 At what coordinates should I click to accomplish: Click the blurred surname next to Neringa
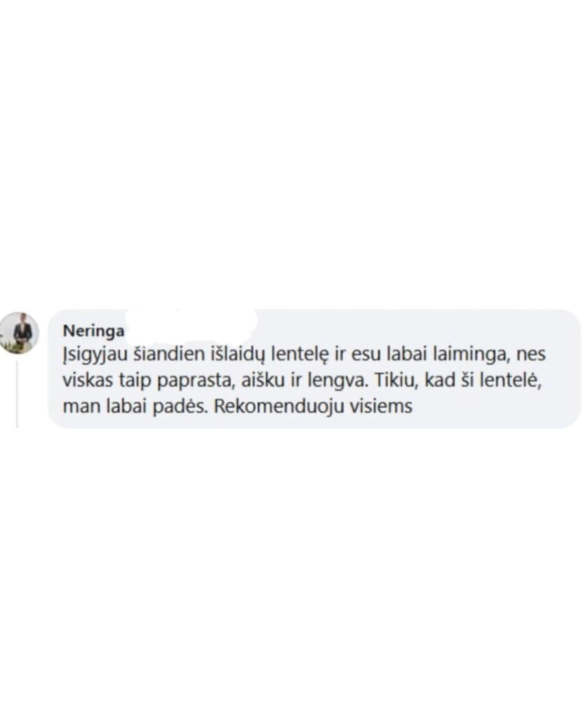coord(192,326)
